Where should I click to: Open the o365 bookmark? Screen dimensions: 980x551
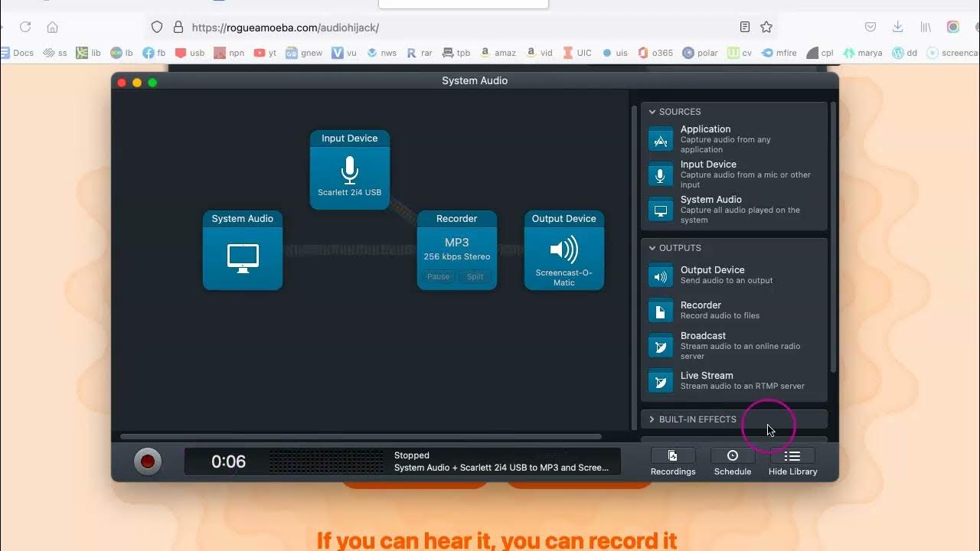(655, 53)
